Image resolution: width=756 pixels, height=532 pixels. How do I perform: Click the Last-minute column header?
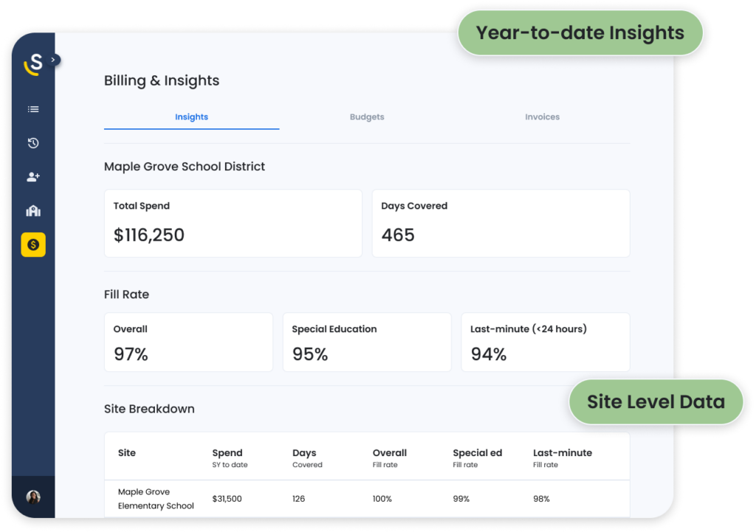pyautogui.click(x=562, y=458)
